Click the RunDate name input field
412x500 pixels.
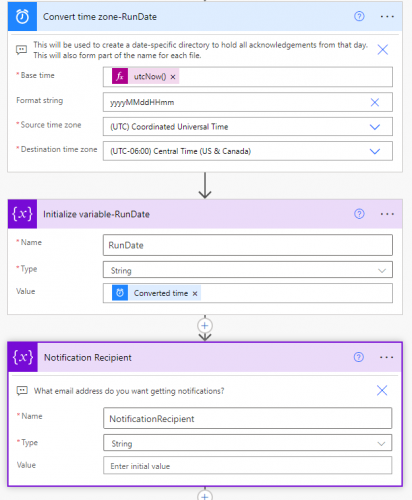[248, 245]
